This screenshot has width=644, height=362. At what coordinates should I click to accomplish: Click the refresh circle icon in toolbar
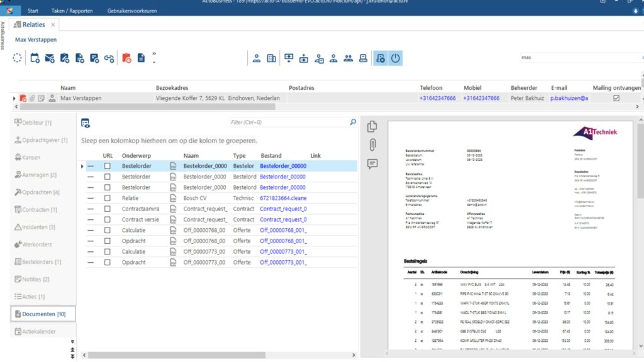pos(17,58)
